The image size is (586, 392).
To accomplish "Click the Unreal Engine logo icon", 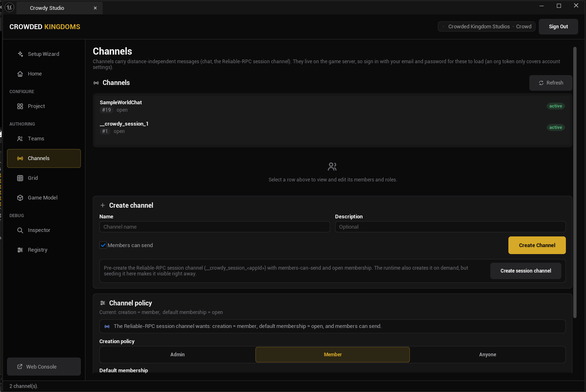I will pyautogui.click(x=9, y=7).
